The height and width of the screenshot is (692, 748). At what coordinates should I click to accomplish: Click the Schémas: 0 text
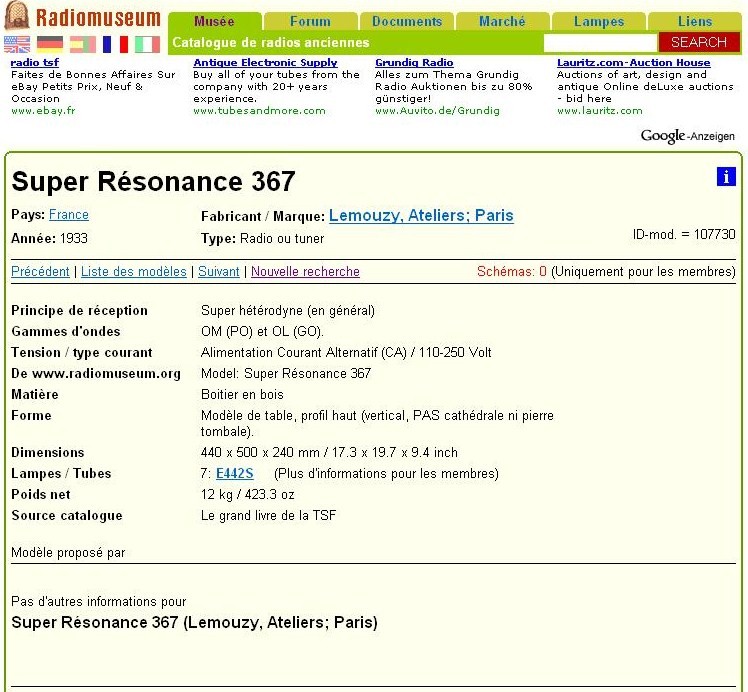pos(511,271)
